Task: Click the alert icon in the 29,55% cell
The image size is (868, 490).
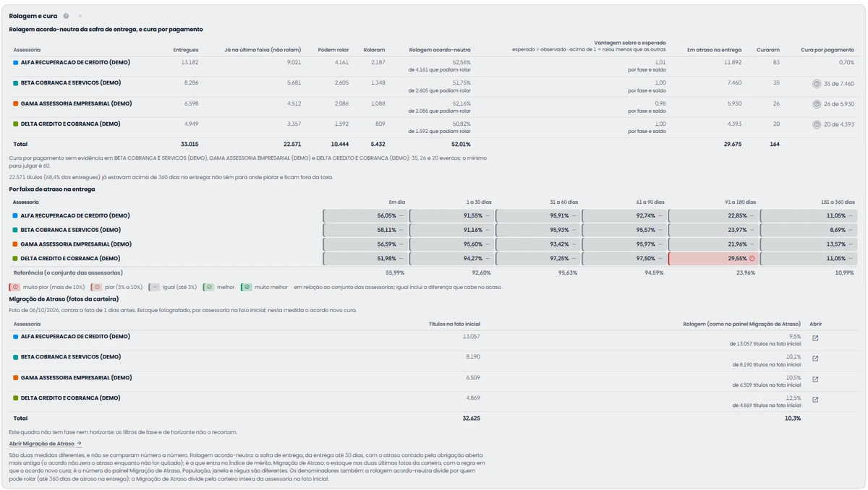Action: (752, 258)
